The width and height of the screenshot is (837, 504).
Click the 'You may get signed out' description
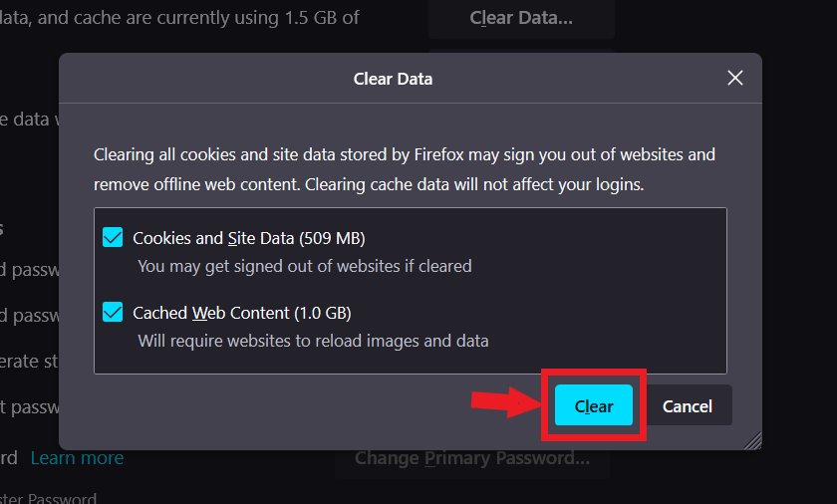tap(304, 266)
